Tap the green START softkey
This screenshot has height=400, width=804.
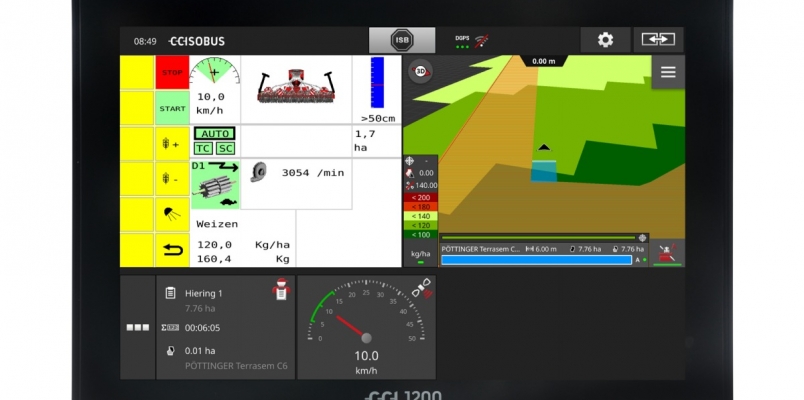172,108
